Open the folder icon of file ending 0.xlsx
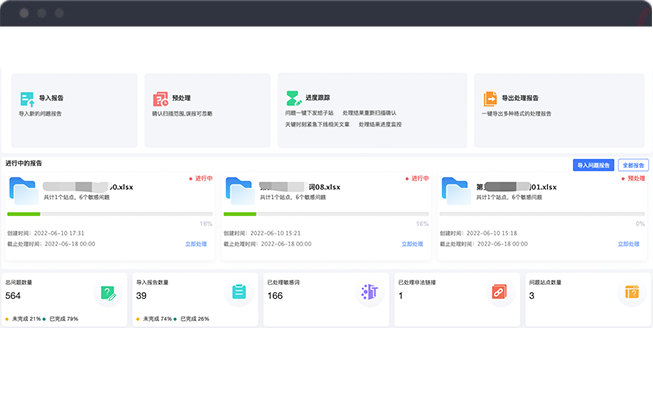Screen dimensions: 653x395 point(24,191)
